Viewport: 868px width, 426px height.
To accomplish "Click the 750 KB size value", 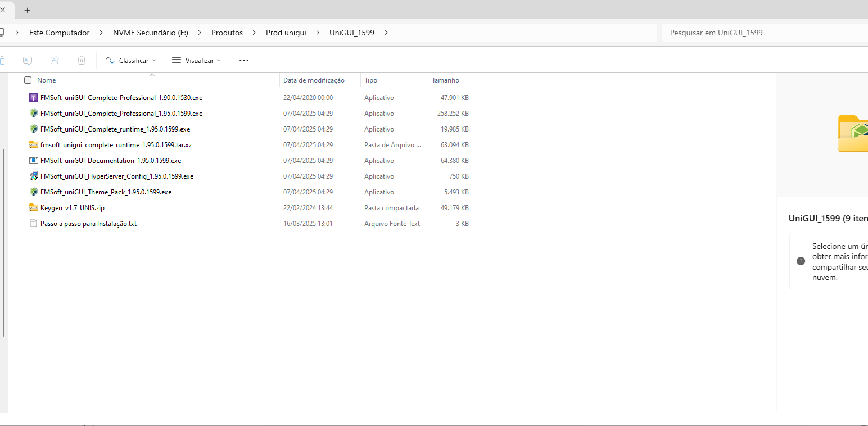I will [x=459, y=176].
